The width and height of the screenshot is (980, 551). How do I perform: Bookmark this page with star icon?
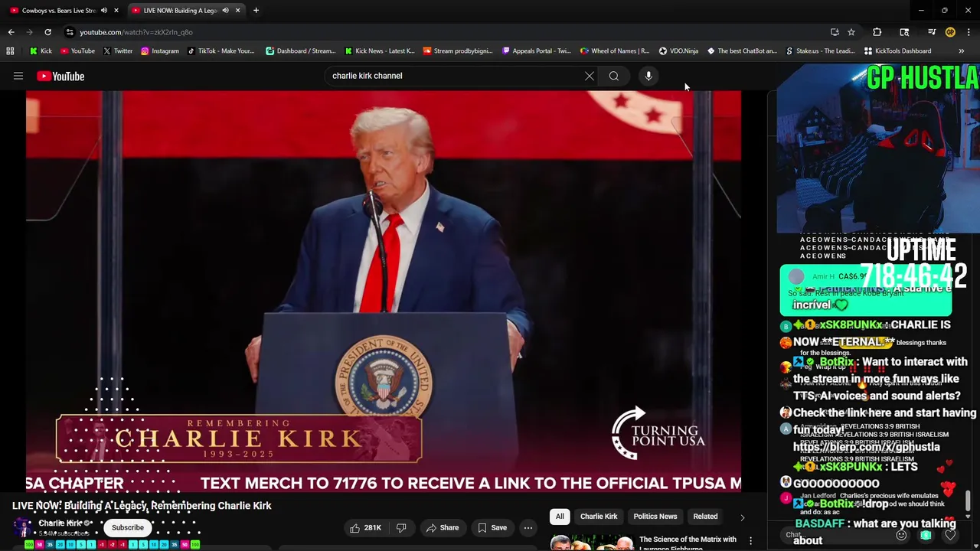pos(851,32)
